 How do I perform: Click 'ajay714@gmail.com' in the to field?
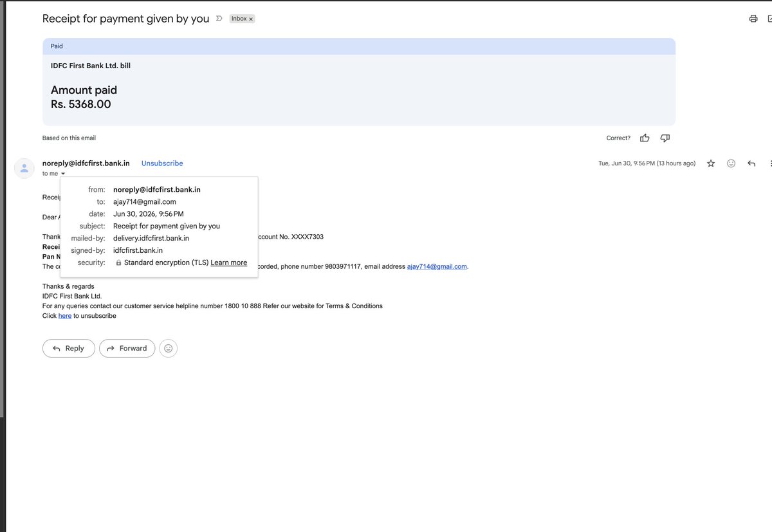click(x=145, y=201)
